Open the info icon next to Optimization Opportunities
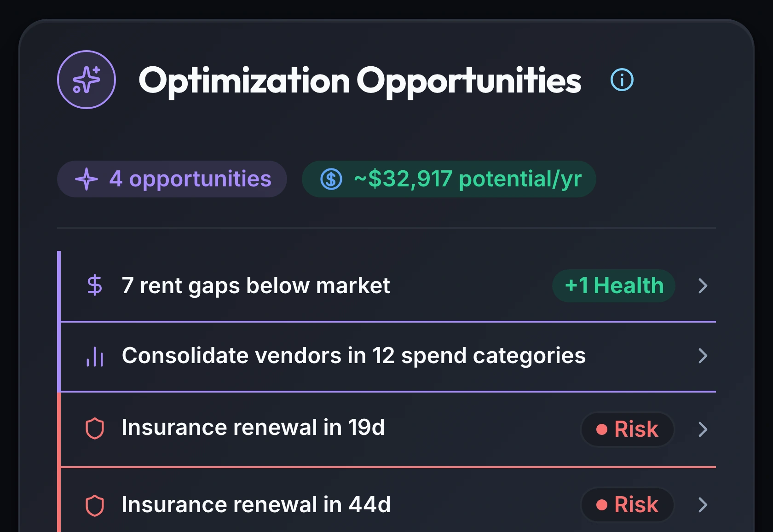The image size is (773, 532). [622, 80]
